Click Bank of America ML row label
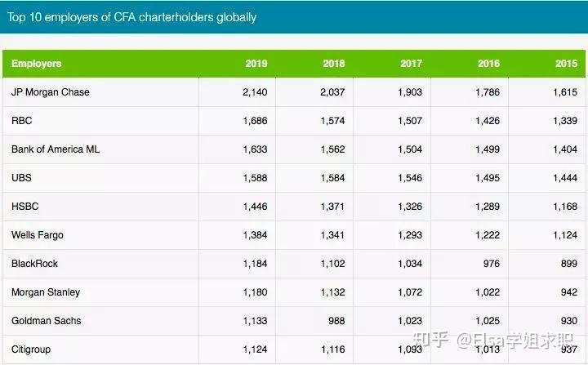This screenshot has height=365, width=588. click(x=56, y=149)
